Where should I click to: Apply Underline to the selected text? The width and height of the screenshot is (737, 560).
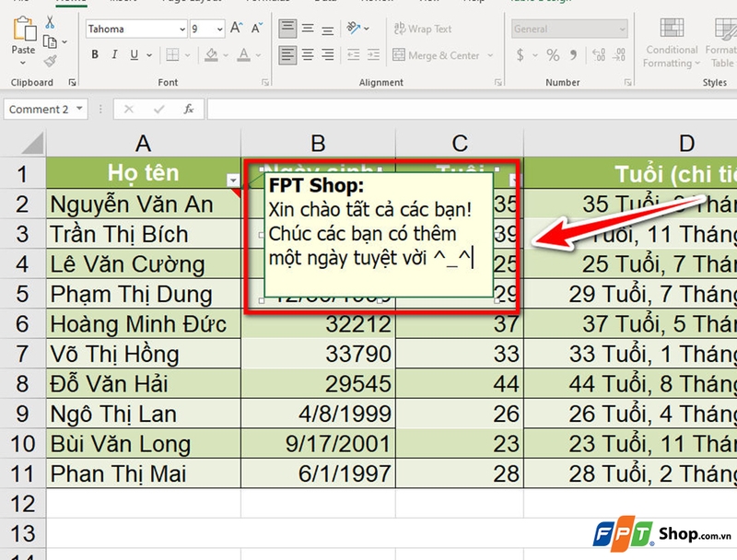[134, 53]
